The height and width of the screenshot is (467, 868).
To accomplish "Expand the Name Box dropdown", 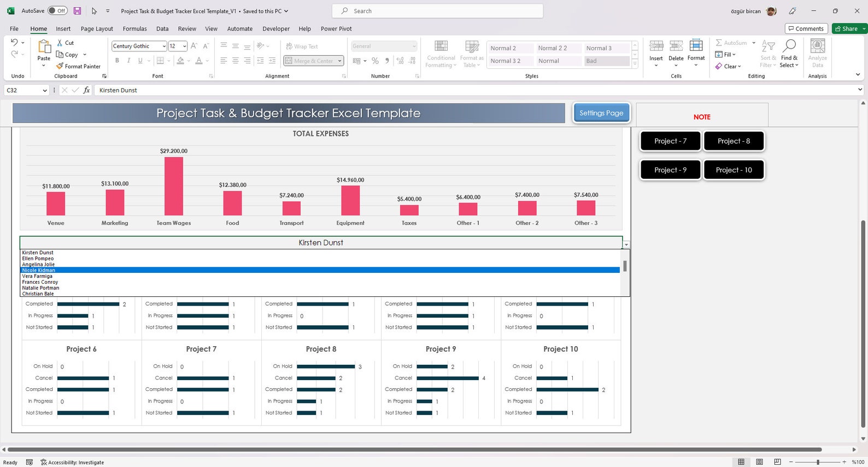I will pyautogui.click(x=45, y=90).
